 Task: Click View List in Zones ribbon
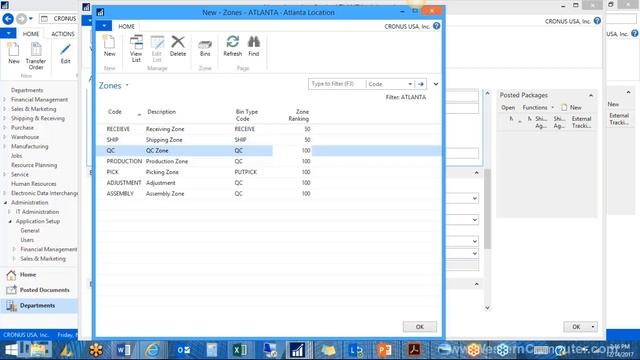point(136,48)
